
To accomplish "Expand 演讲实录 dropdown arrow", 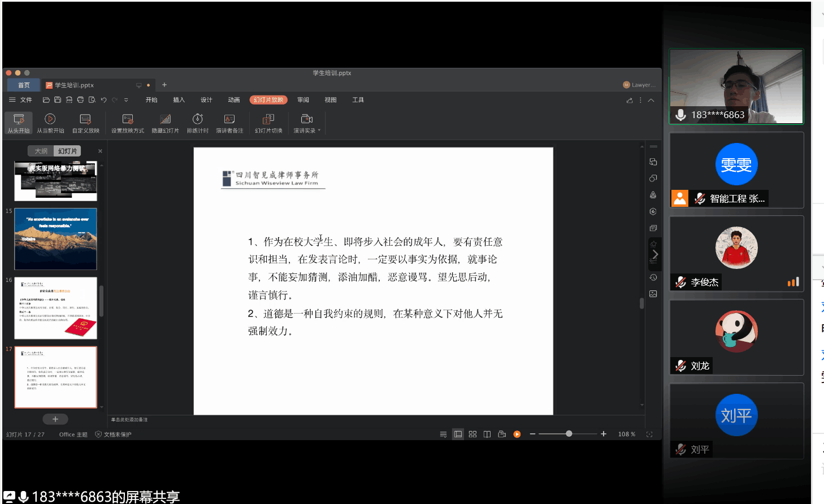I will coord(319,131).
